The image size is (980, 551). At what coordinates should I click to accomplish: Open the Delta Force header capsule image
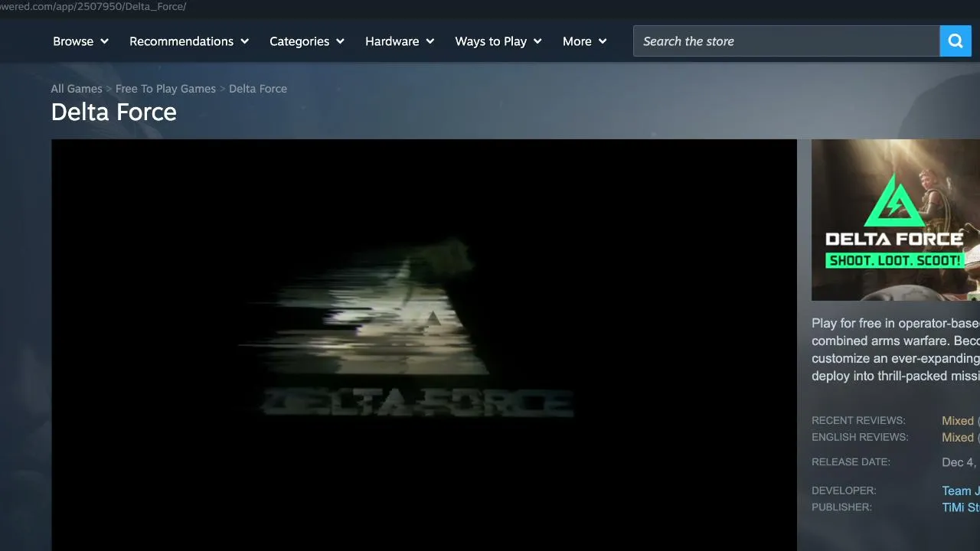coord(896,220)
